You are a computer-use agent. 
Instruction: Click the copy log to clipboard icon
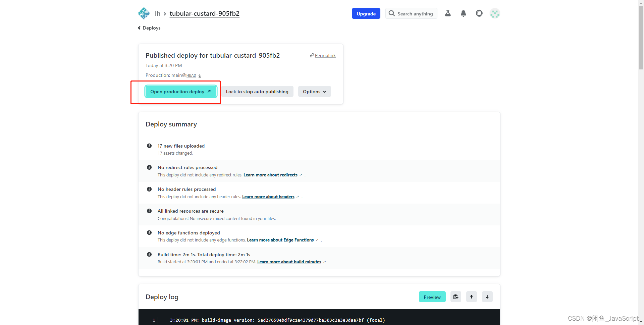tap(456, 297)
